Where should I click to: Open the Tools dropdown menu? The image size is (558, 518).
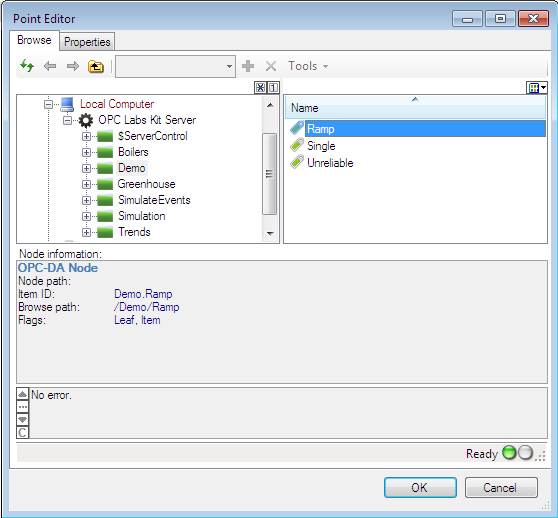pos(308,66)
